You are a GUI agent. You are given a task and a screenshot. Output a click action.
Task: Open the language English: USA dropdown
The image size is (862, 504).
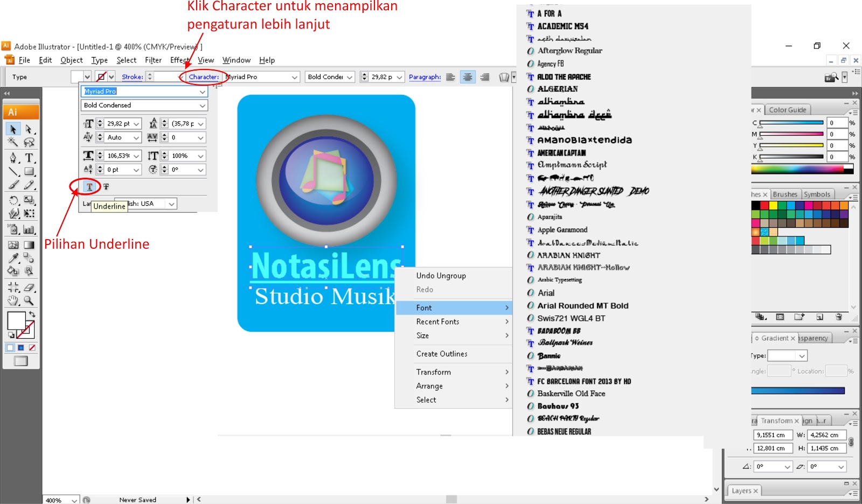(x=171, y=204)
